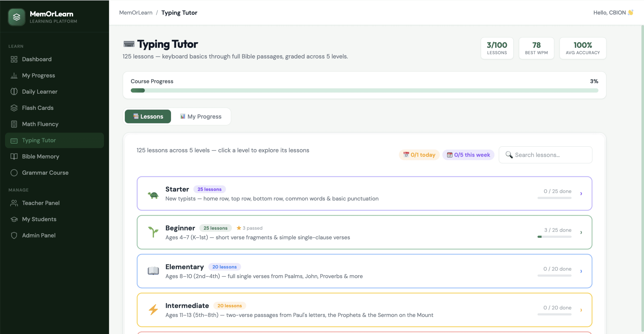
Task: Click the Course Progress bar
Action: [x=365, y=90]
